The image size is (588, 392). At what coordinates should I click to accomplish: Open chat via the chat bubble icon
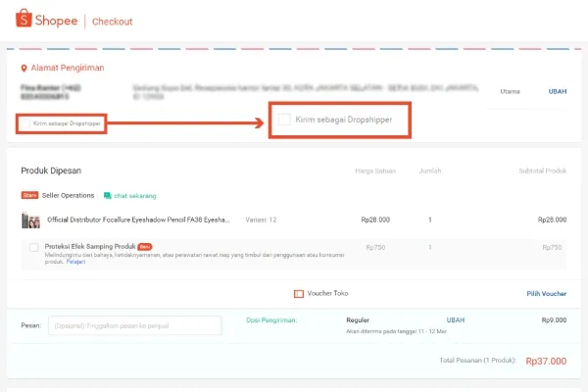[x=107, y=196]
